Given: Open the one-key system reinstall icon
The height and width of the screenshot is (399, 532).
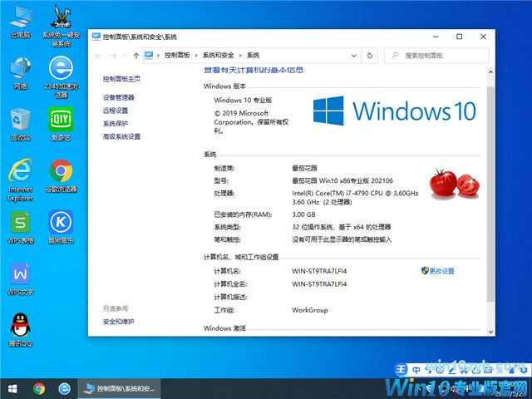Looking at the screenshot, I should point(61,26).
